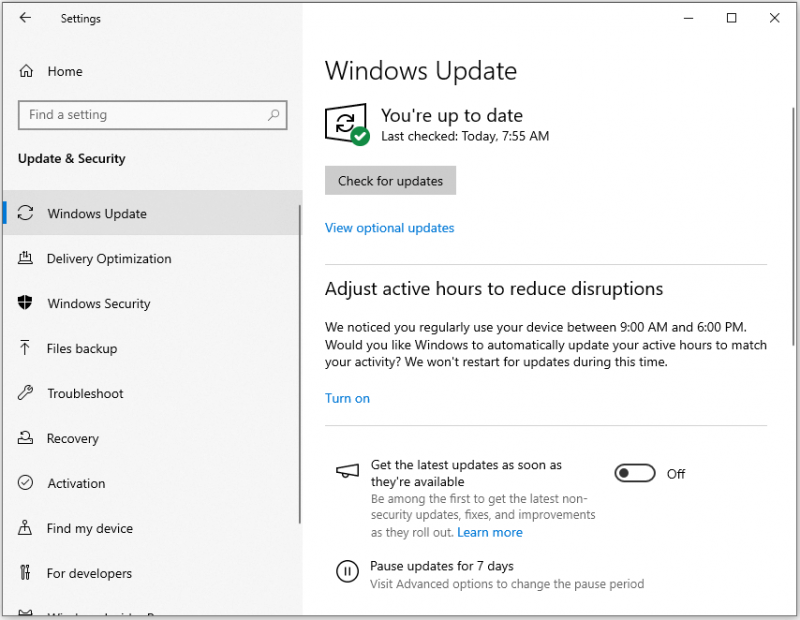Screen dimensions: 800x620
Task: Click Turn on active hours link
Action: 347,398
